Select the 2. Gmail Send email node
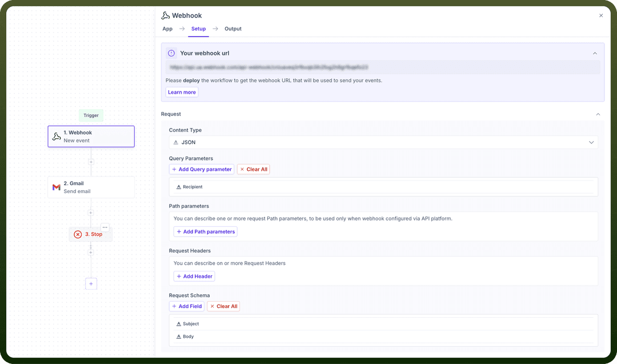The image size is (617, 364). pyautogui.click(x=91, y=187)
